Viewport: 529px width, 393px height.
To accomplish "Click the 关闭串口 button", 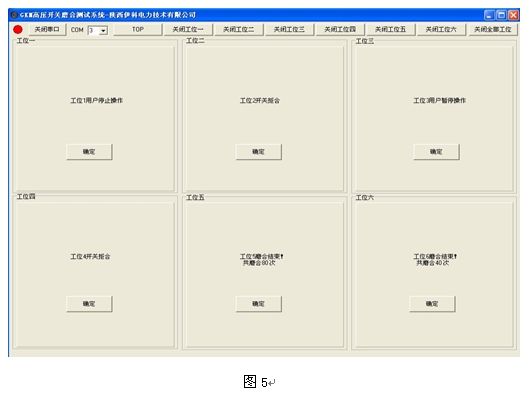I will [x=47, y=29].
